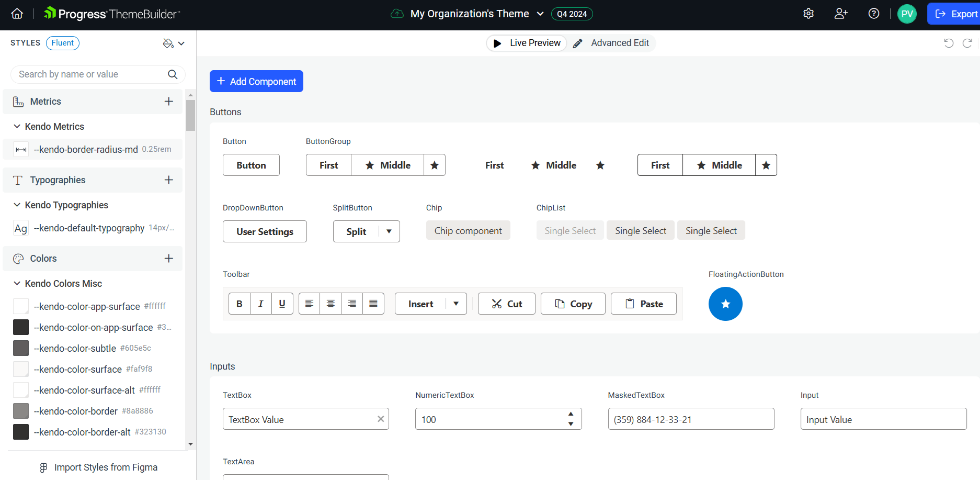
Task: Click the star-only button in first ButtonGroup
Action: click(435, 165)
